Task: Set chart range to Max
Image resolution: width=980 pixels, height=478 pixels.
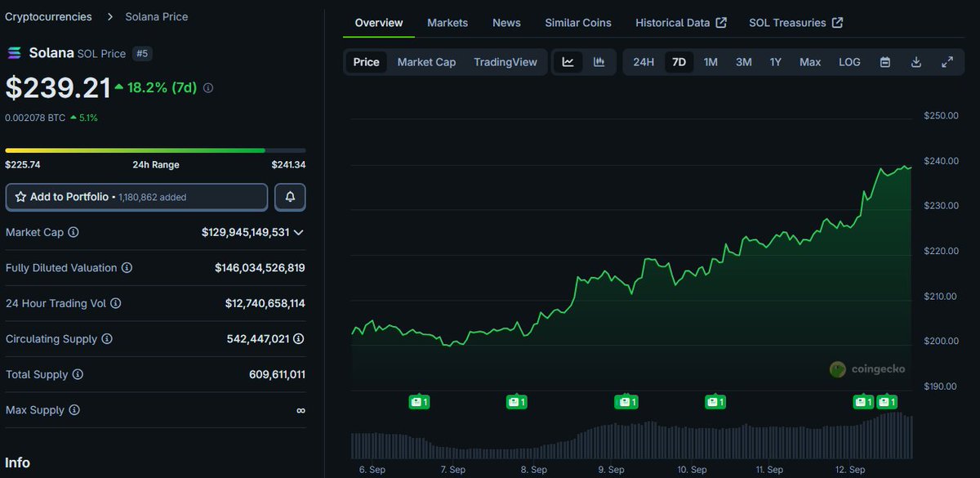Action: coord(810,62)
